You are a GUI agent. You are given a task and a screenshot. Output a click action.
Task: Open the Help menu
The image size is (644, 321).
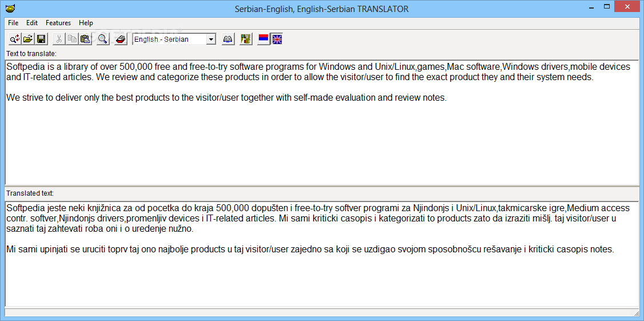coord(86,23)
